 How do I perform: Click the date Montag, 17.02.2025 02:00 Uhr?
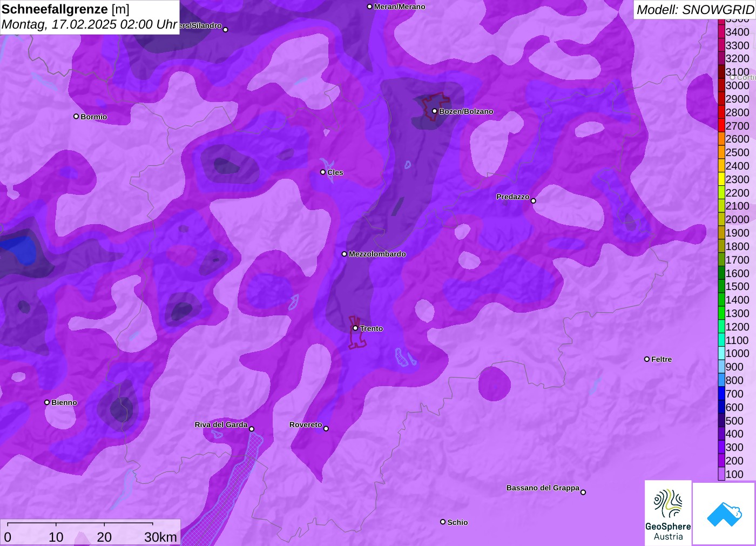[x=89, y=24]
